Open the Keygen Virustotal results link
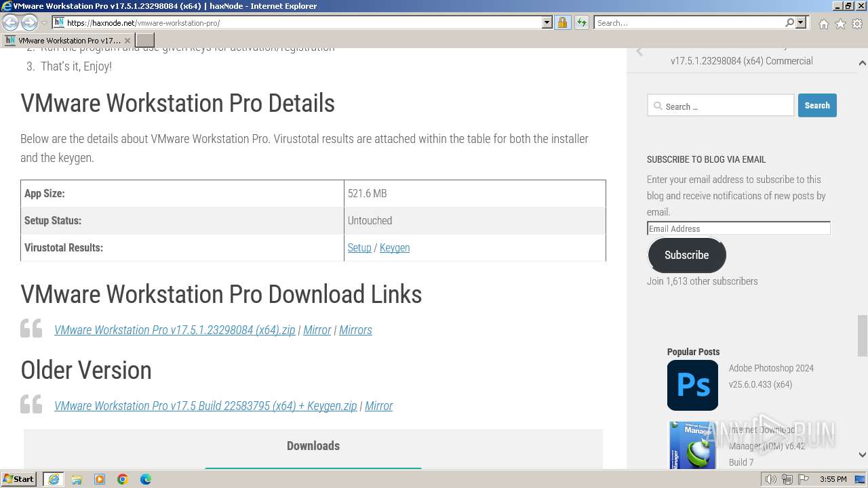Screen dimensions: 868x488 [x=395, y=247]
